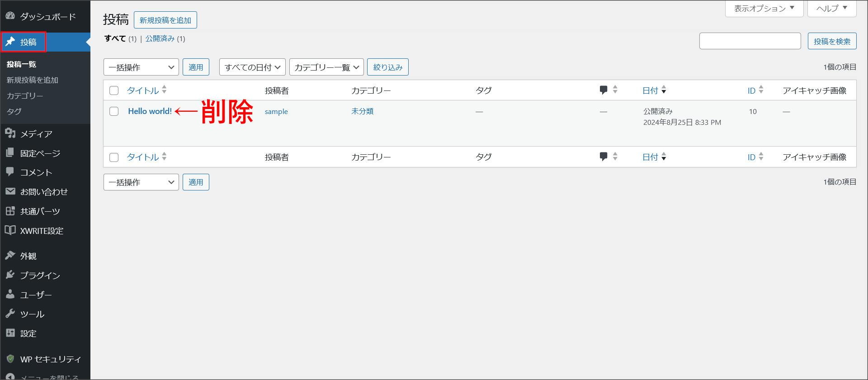Select タグ in the sidebar submenu
The width and height of the screenshot is (868, 380).
coord(14,111)
